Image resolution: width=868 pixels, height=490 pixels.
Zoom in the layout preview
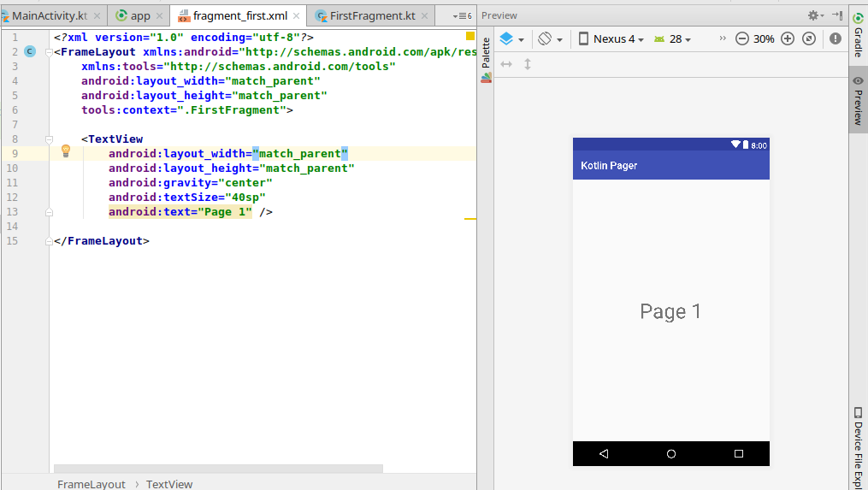(787, 38)
